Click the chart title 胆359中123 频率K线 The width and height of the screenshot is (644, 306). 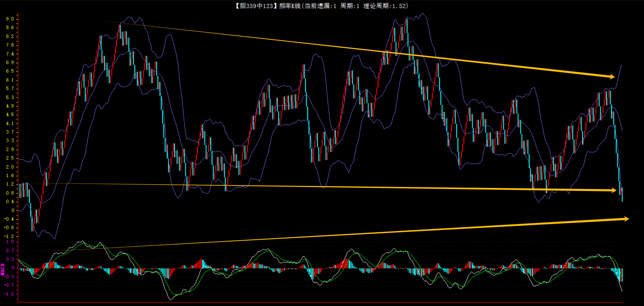[x=268, y=6]
